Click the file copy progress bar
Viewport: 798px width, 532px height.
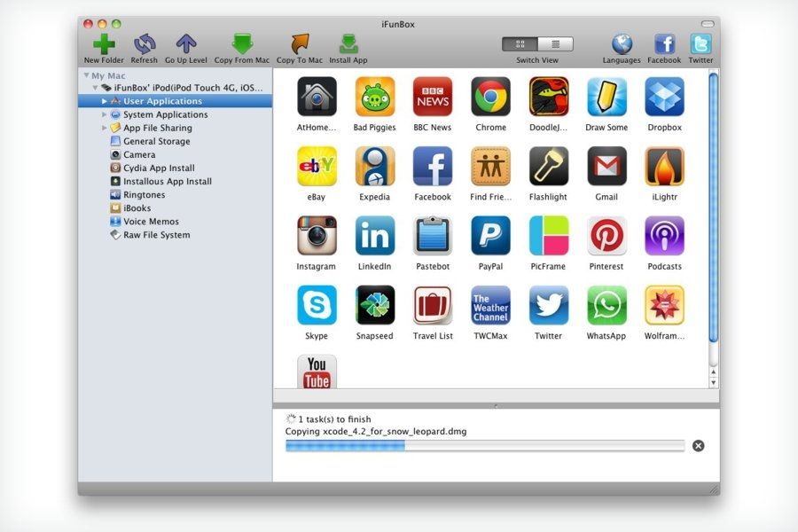pyautogui.click(x=484, y=446)
